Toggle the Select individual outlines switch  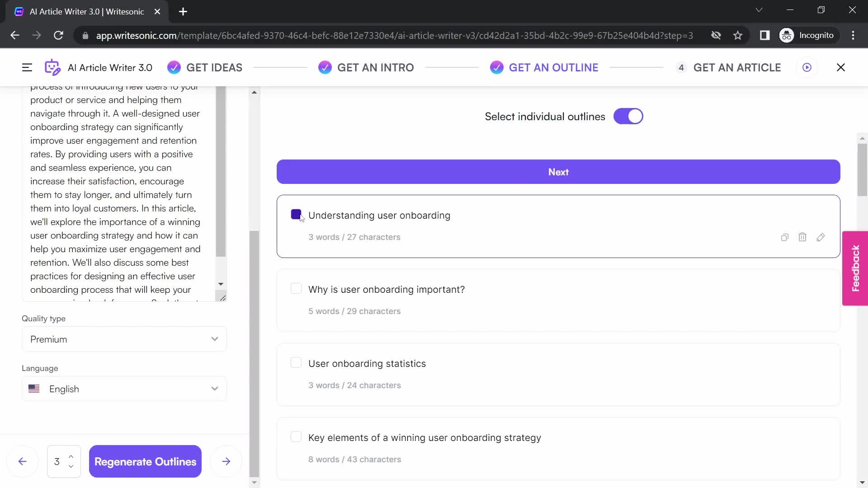[x=629, y=116]
